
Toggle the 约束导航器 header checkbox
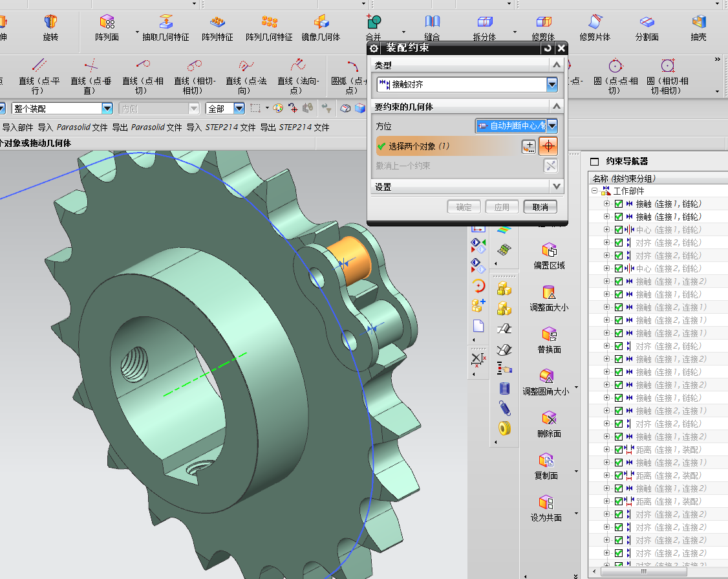coord(594,161)
